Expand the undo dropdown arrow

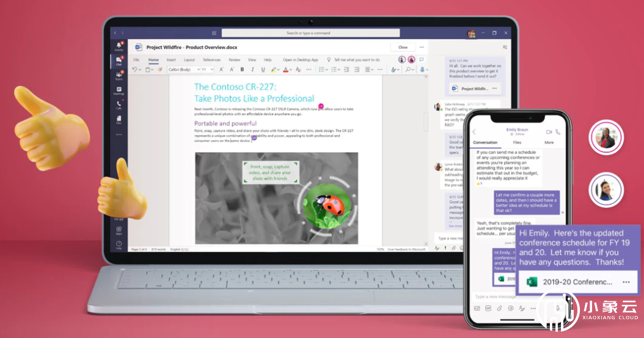(x=140, y=70)
